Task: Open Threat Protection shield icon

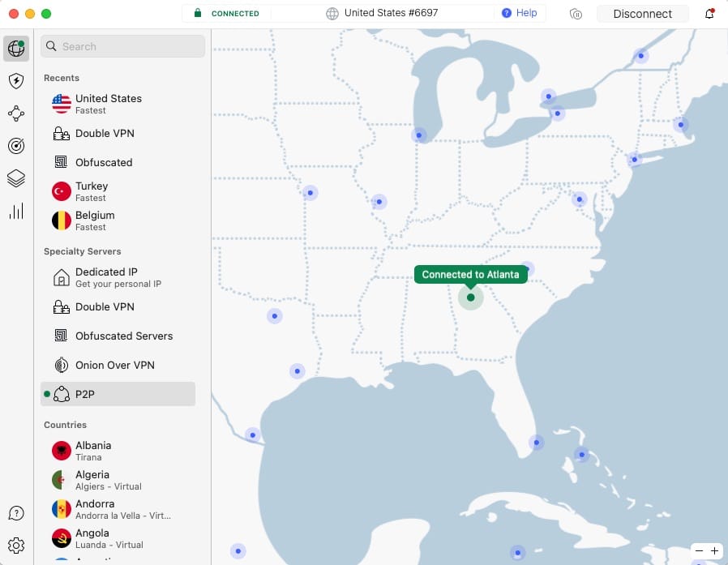Action: (x=16, y=81)
